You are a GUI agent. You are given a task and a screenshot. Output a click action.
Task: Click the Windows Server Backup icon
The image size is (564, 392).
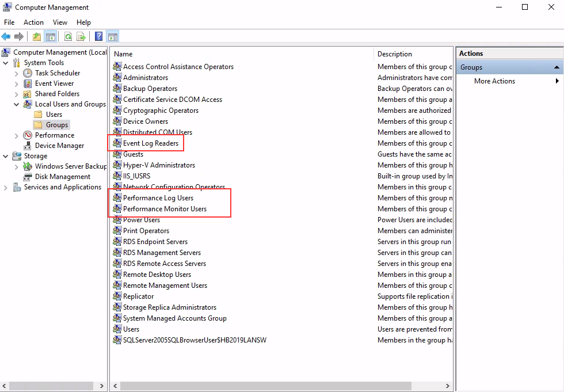coord(28,166)
